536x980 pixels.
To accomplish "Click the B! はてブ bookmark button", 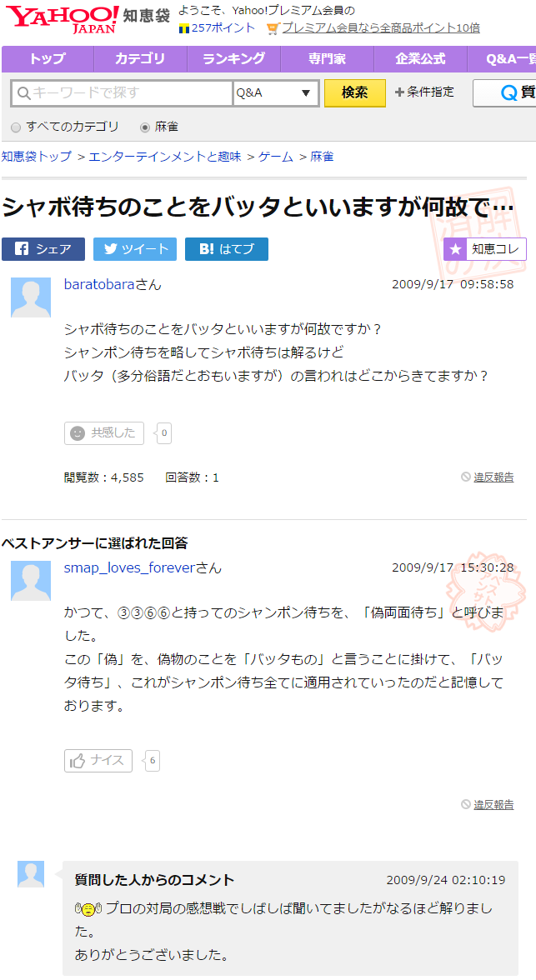I will point(227,248).
